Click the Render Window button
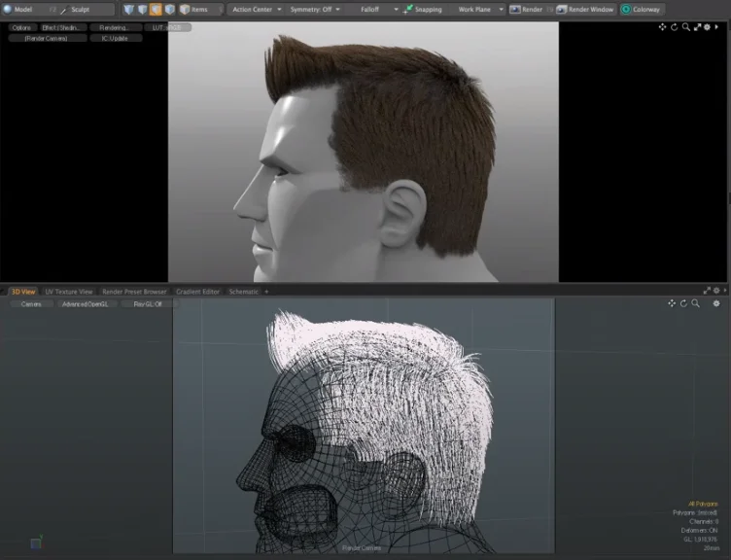 tap(585, 10)
